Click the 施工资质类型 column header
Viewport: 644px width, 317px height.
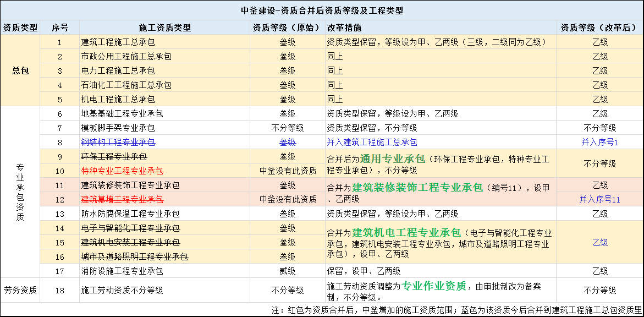tap(165, 28)
